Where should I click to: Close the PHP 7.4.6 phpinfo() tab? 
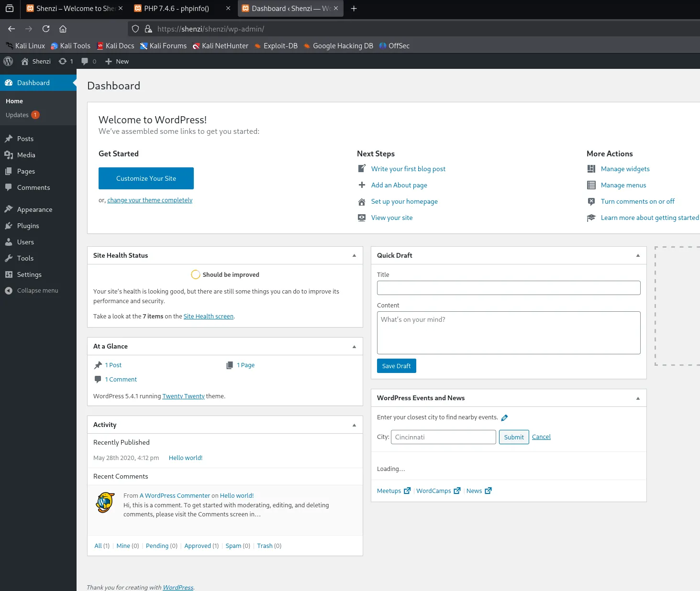[x=228, y=9]
